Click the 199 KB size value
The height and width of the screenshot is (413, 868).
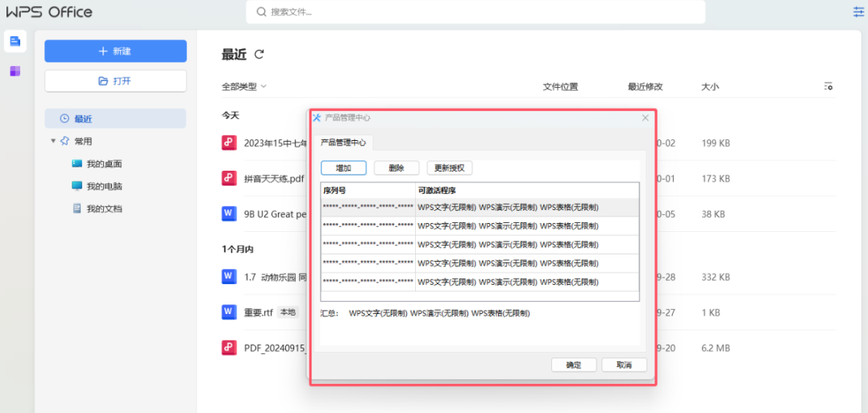716,143
